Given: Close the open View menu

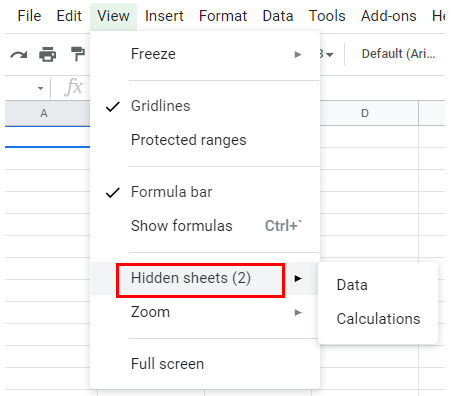Looking at the screenshot, I should pos(113,16).
